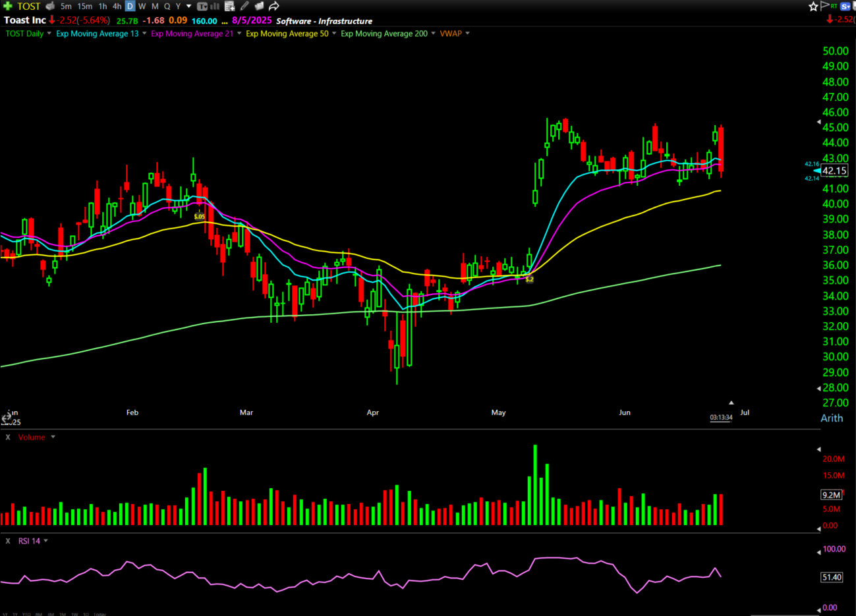Click the 50.00 price axis label
Viewport: 856px width, 616px height.
836,51
